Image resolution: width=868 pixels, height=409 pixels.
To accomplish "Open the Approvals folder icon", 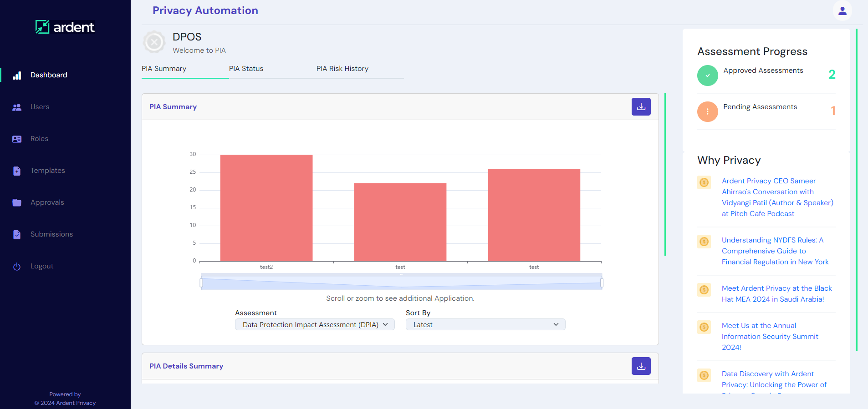I will [x=17, y=202].
